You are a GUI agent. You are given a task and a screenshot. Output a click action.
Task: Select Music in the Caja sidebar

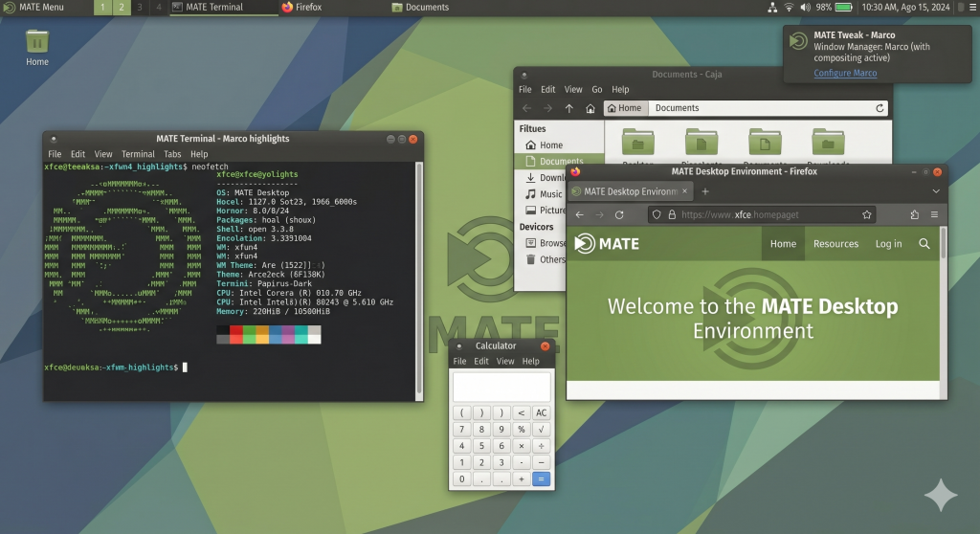550,194
